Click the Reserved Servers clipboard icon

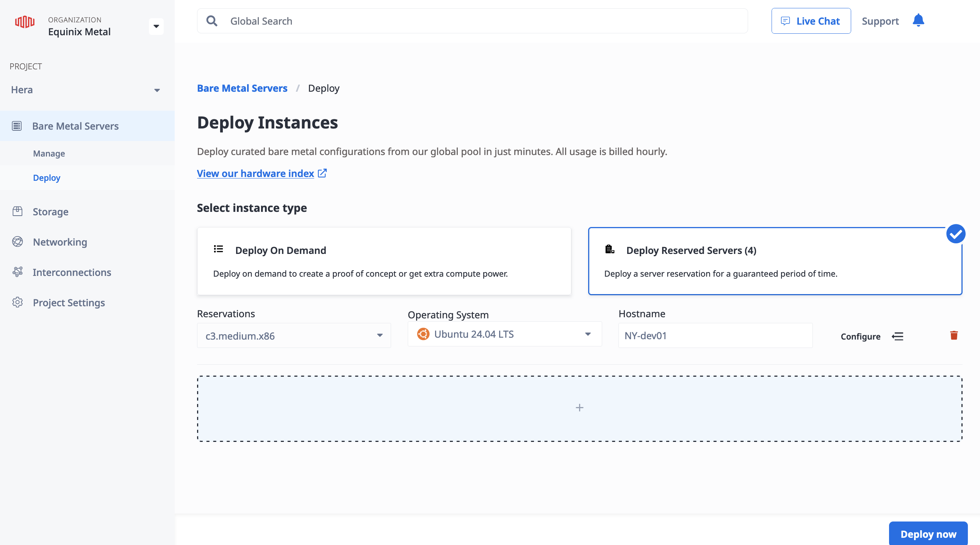[610, 249]
